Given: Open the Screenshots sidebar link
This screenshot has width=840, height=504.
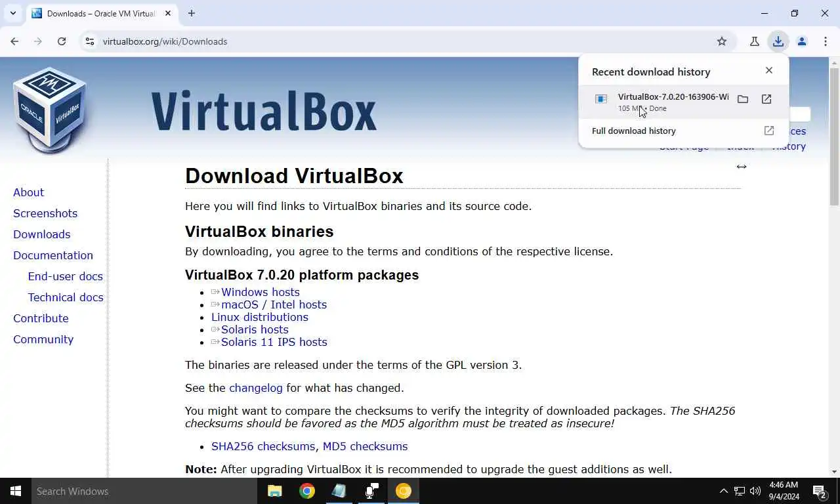Looking at the screenshot, I should [45, 213].
